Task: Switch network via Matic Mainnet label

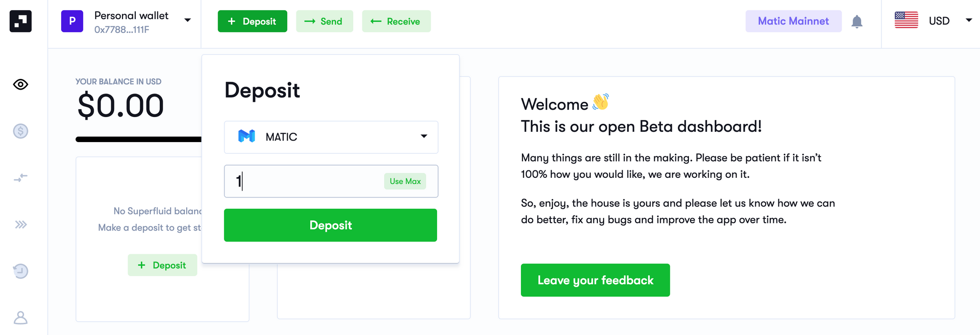Action: click(x=793, y=21)
